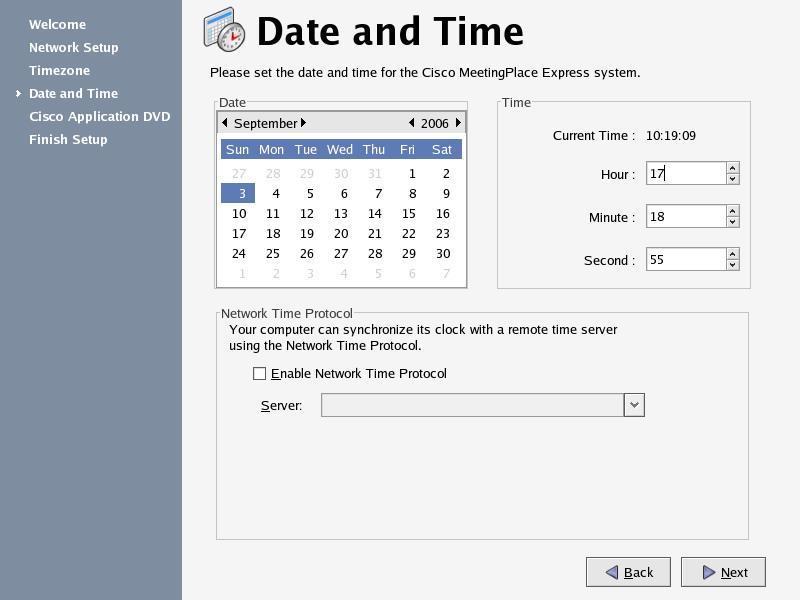Click the Second input field
The image size is (800, 600).
[686, 259]
